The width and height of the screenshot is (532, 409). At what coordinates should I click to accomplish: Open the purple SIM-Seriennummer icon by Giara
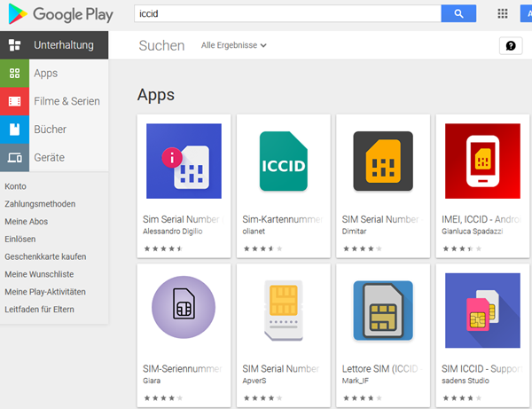pos(184,307)
